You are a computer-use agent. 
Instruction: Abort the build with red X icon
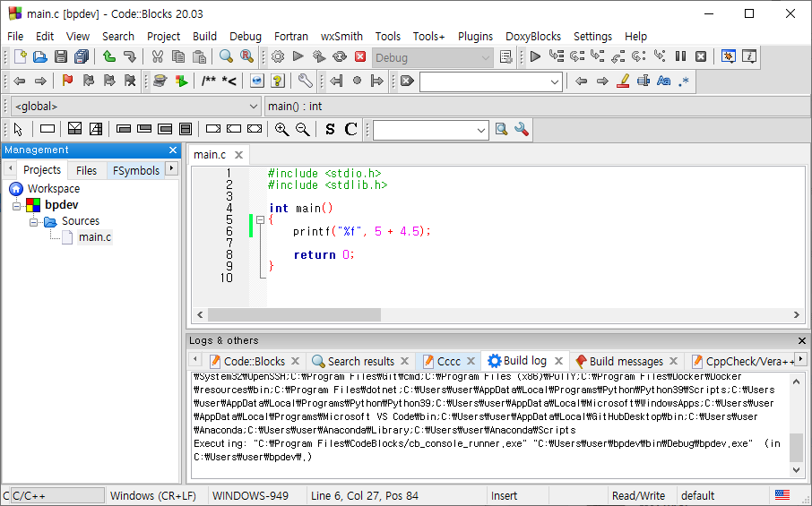tap(360, 56)
